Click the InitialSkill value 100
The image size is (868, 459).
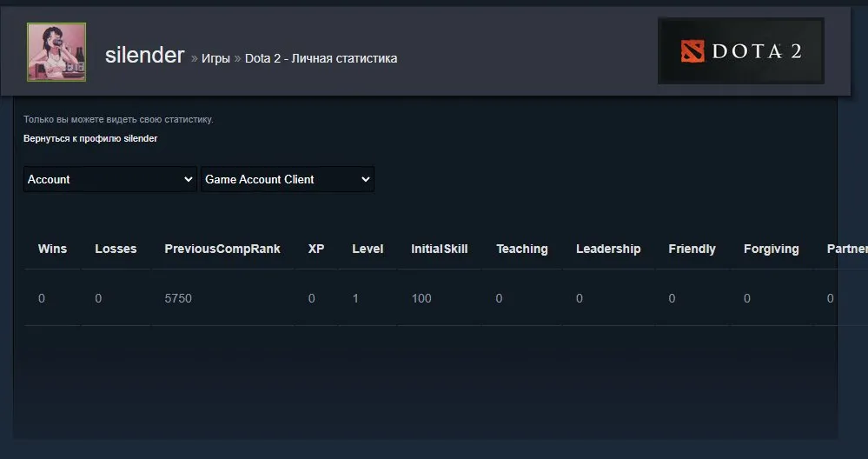(421, 298)
